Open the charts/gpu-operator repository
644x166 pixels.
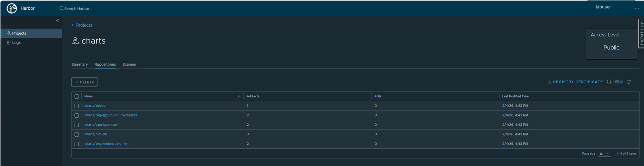[x=101, y=124]
